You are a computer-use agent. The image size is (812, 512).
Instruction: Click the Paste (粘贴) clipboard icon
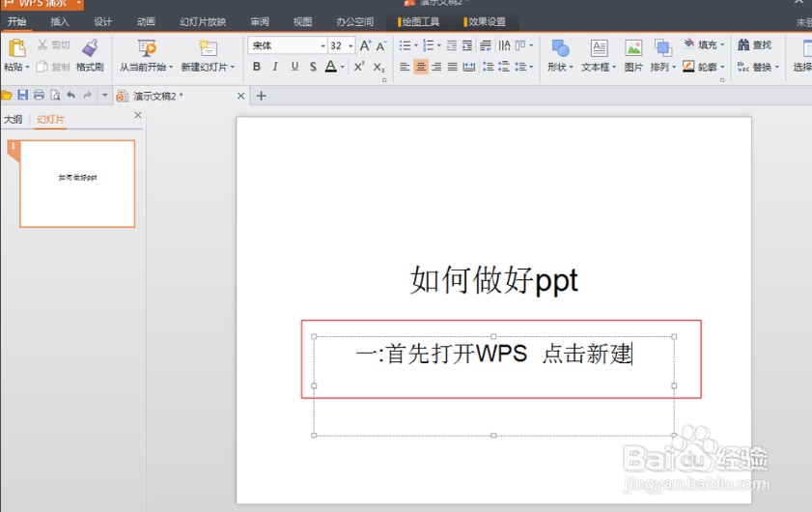[x=16, y=48]
